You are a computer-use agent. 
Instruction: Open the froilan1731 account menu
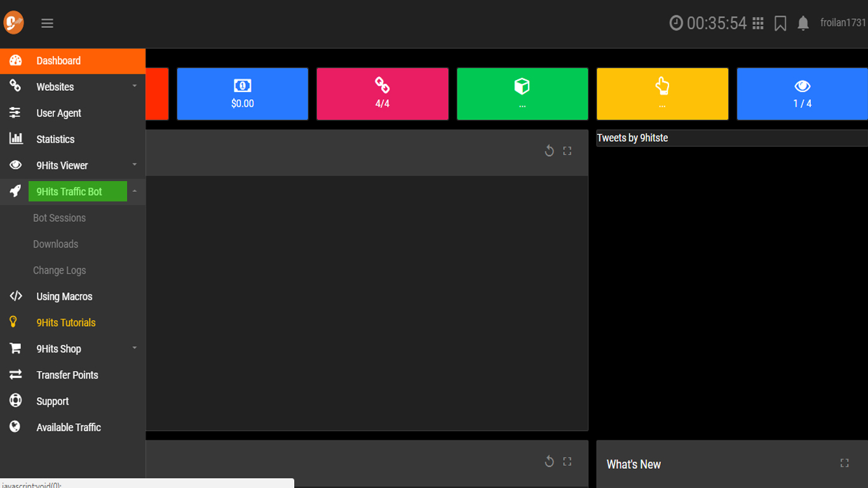[843, 23]
